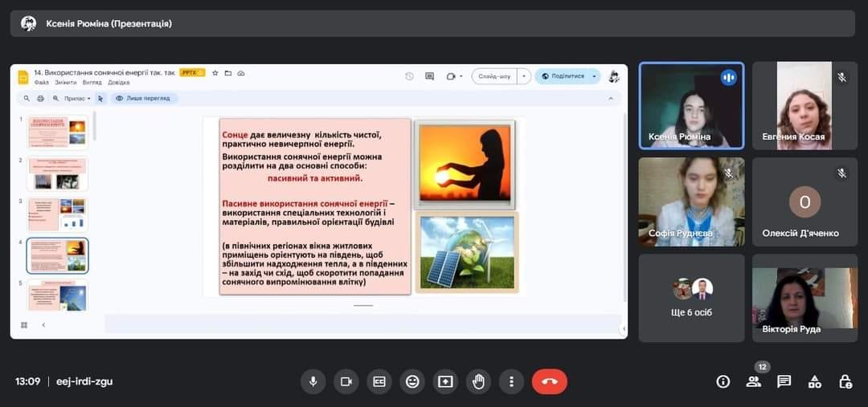
Task: Enable closed captions
Action: pyautogui.click(x=379, y=381)
